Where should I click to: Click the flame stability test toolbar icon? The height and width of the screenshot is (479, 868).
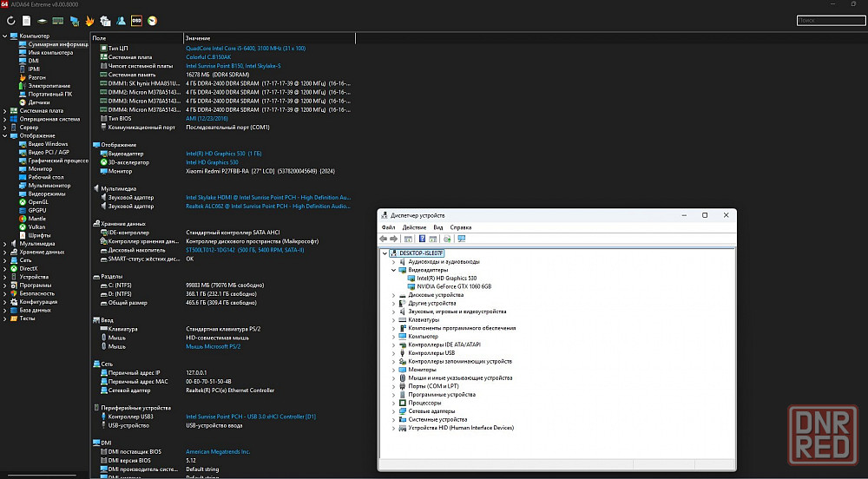pyautogui.click(x=89, y=20)
